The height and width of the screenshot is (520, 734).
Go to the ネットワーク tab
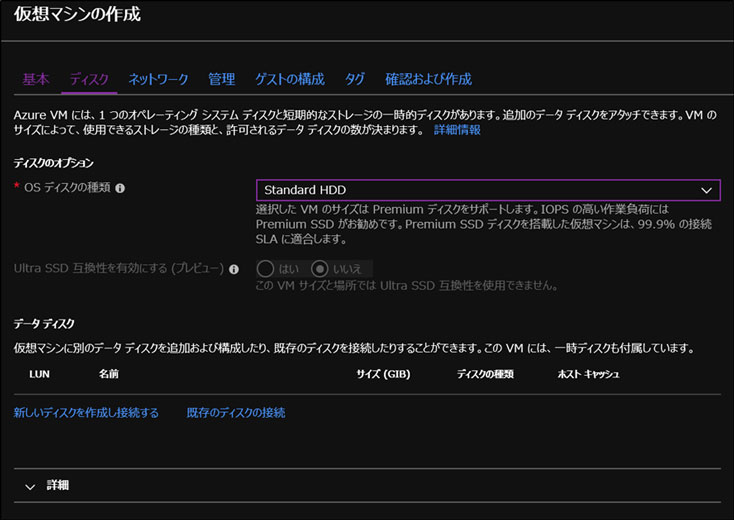[x=158, y=79]
